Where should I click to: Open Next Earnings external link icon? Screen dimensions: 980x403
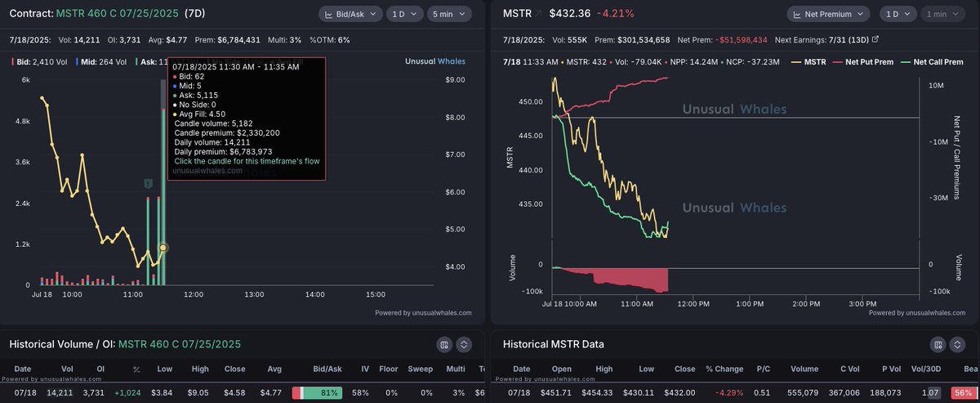(875, 39)
